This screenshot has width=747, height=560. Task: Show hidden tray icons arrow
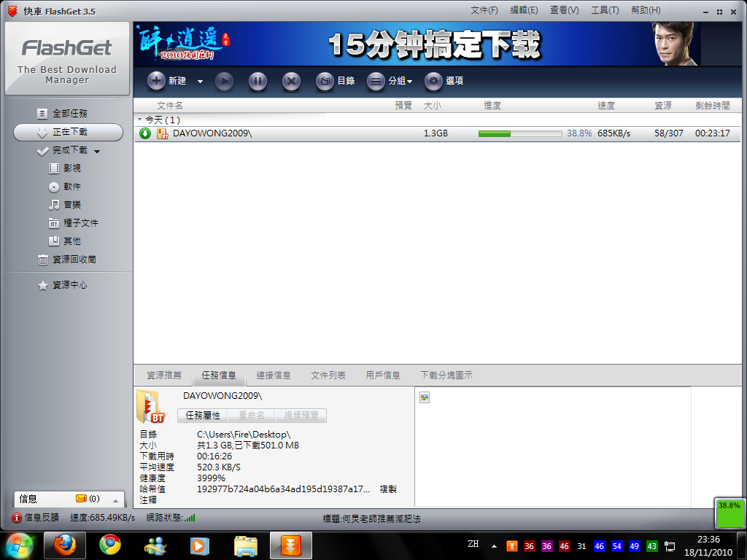point(494,546)
